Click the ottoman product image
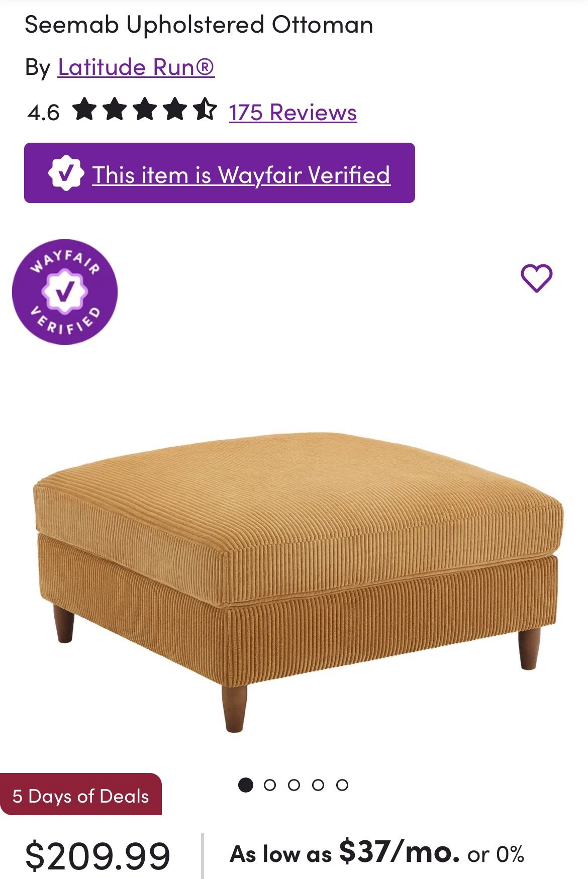Viewport: 588px width, 879px height. pos(299,580)
